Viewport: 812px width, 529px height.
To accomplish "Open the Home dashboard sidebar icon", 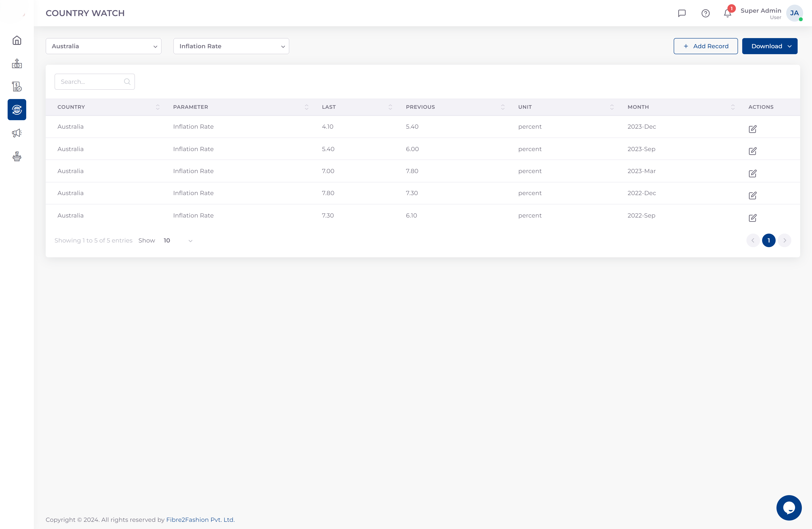I will (17, 40).
